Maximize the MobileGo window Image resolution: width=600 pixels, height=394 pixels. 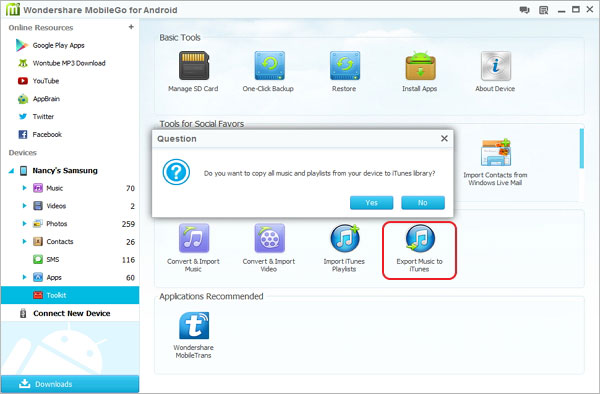click(x=576, y=10)
